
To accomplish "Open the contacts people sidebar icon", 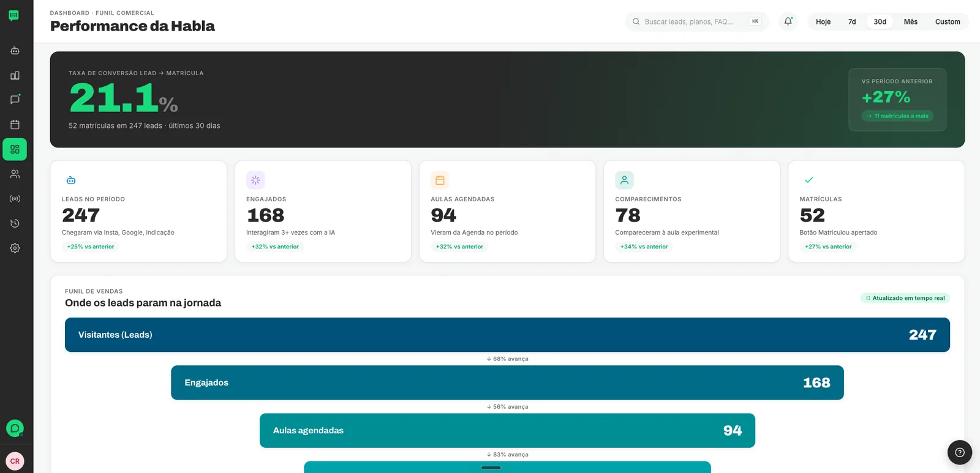I will pos(15,174).
